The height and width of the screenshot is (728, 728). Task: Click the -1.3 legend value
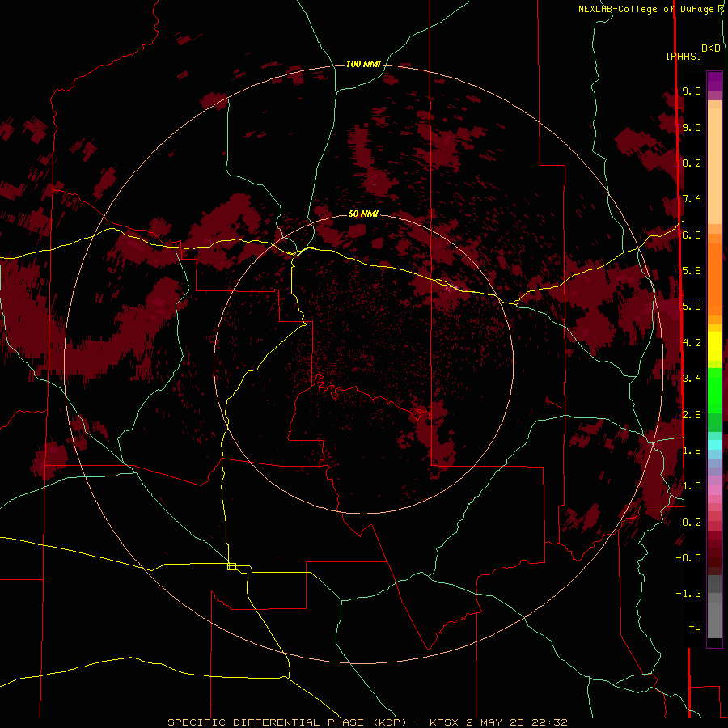point(688,594)
